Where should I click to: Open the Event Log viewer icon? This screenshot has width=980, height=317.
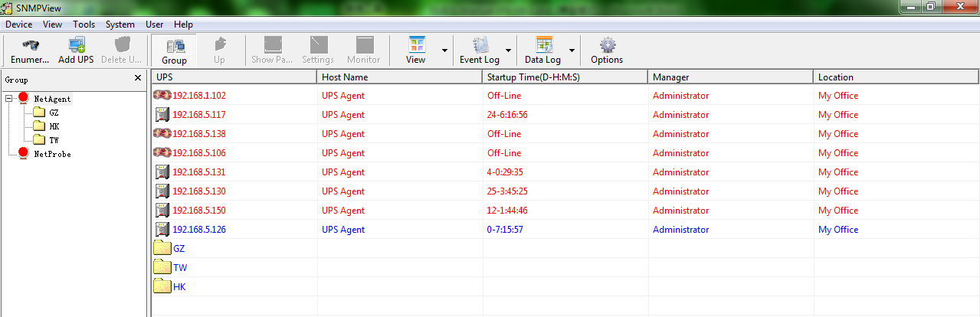coord(480,44)
